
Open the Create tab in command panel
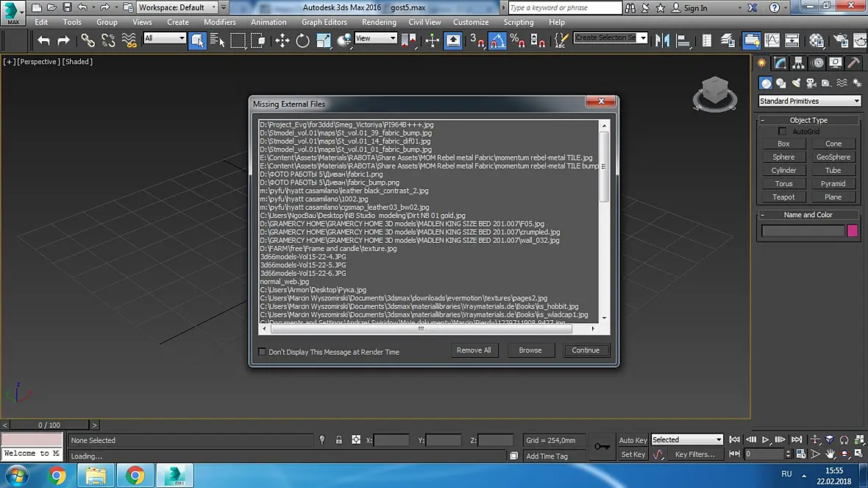click(762, 63)
